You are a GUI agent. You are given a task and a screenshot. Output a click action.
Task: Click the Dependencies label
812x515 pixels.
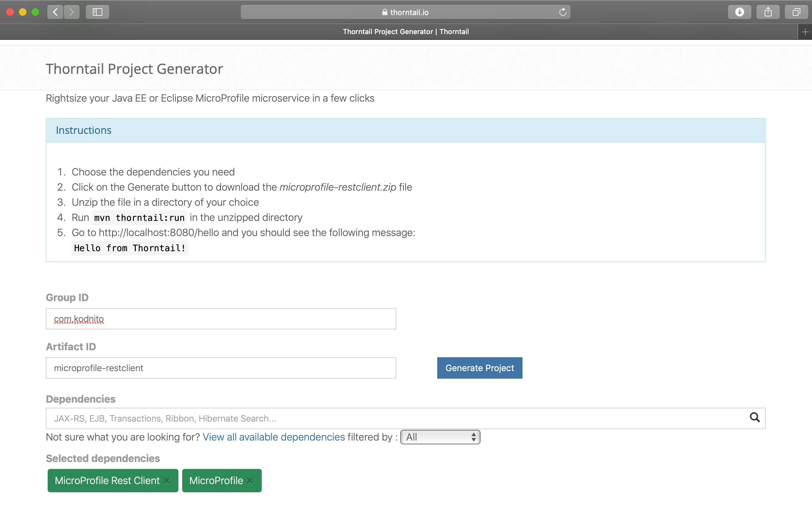[81, 399]
